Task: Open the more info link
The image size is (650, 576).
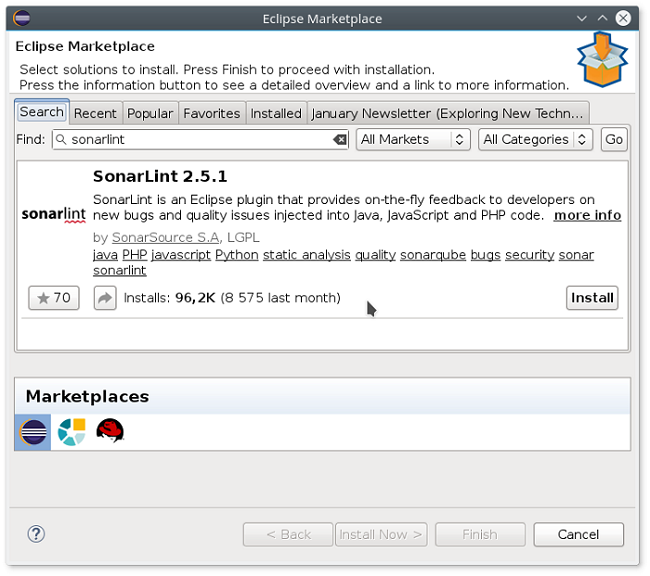Action: 587,216
